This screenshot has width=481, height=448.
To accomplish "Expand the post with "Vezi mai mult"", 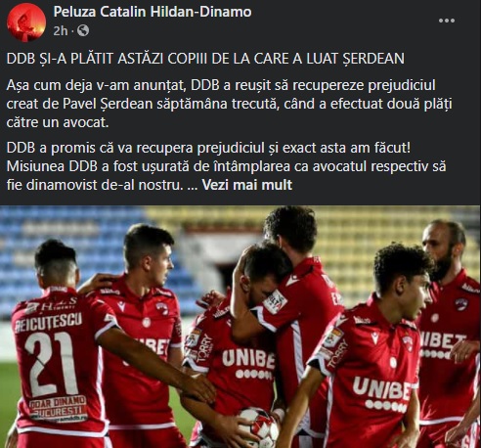I will (x=247, y=185).
